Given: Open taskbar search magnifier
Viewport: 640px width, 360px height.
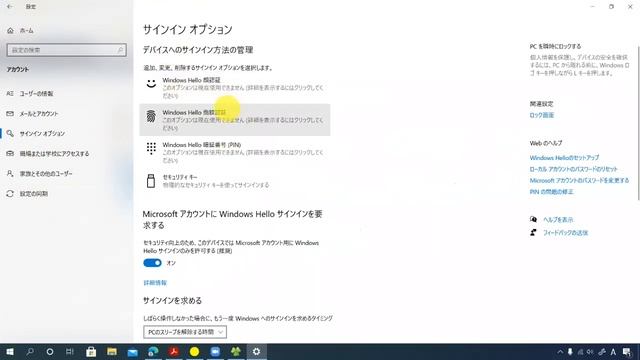Looking at the screenshot, I should point(30,351).
